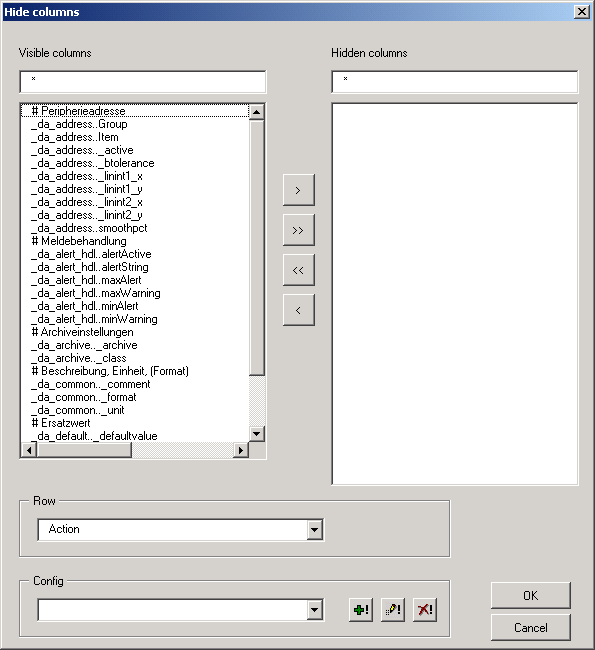The image size is (595, 650).
Task: Click the list's scroll up arrow
Action: click(257, 112)
